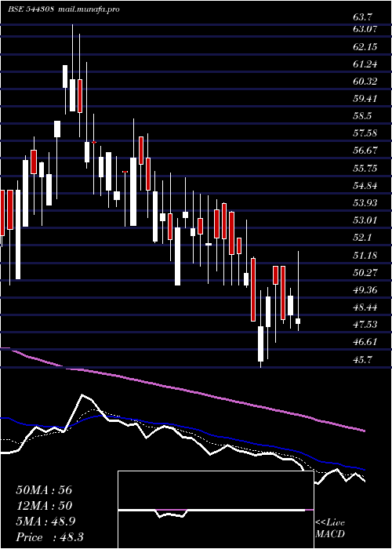Select the 63.7 price axis label

click(x=363, y=16)
